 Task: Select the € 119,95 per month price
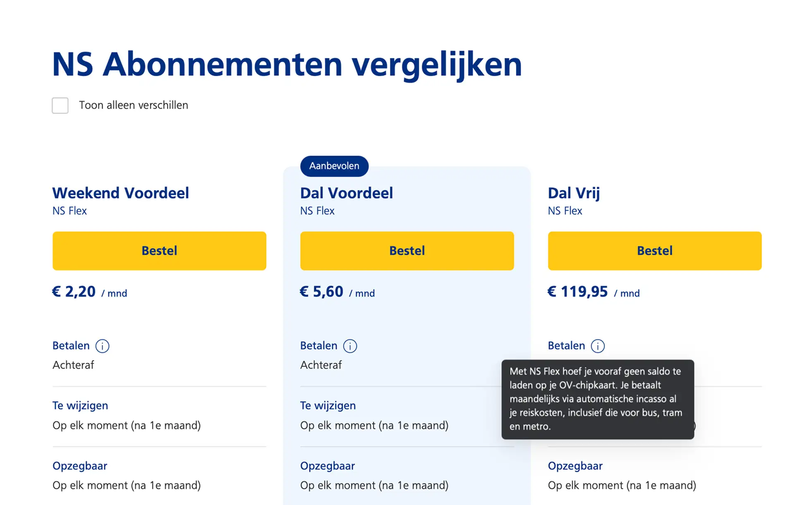(593, 292)
